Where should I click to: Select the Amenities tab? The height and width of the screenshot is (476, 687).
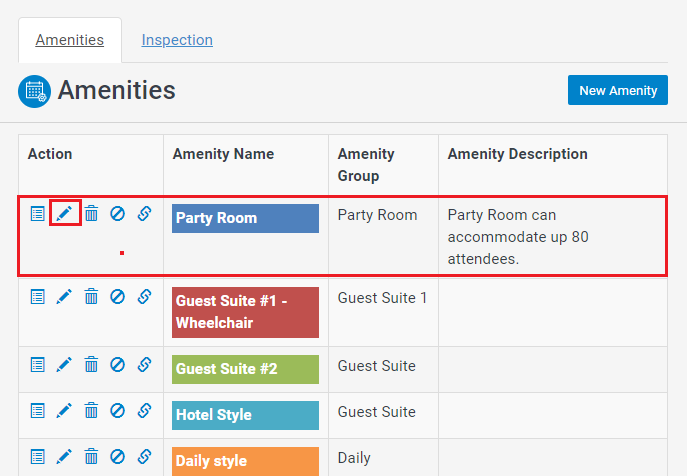[x=70, y=40]
